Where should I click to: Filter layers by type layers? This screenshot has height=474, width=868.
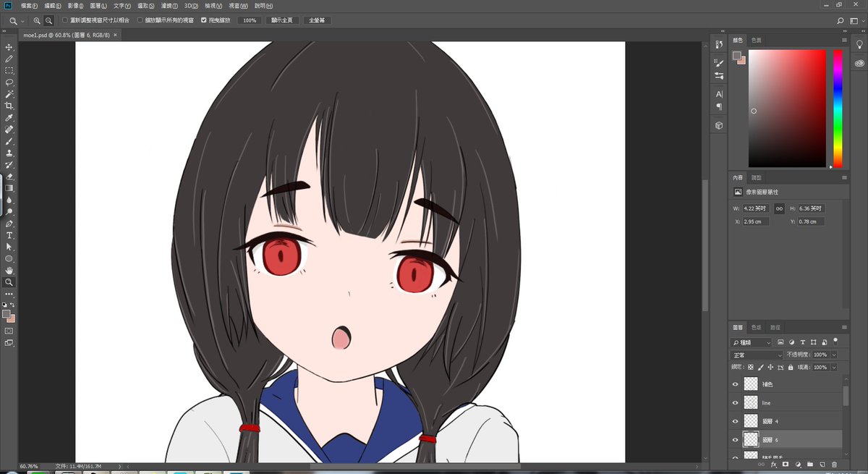803,342
